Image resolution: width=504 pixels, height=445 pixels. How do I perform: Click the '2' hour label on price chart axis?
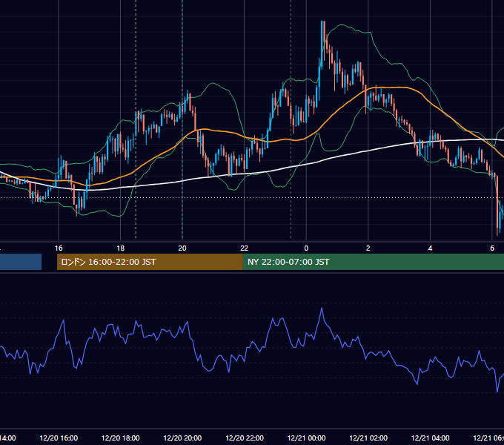coord(368,248)
